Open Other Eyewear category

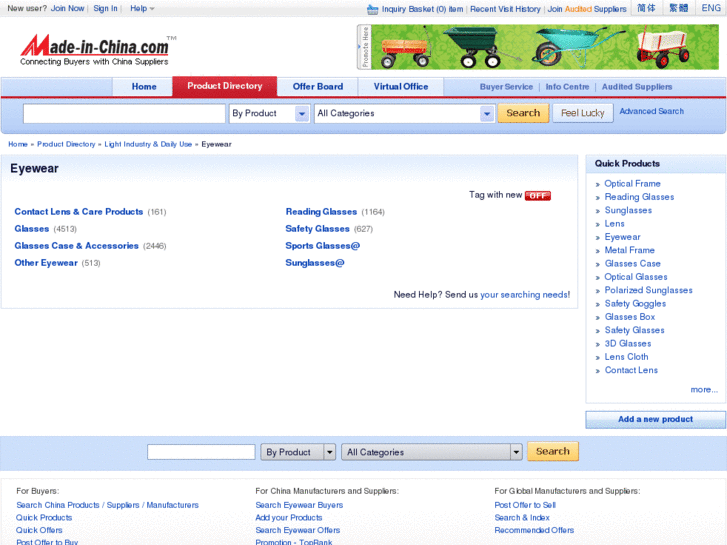pyautogui.click(x=46, y=263)
